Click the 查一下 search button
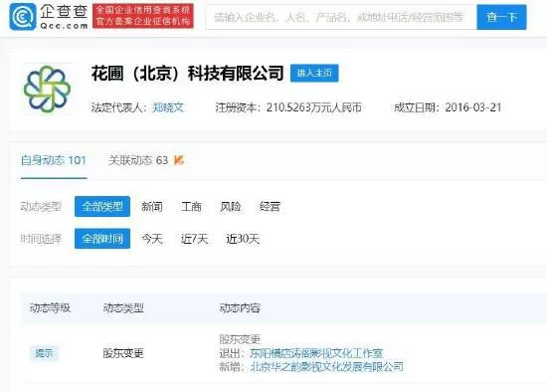The image size is (547, 392). click(x=501, y=17)
